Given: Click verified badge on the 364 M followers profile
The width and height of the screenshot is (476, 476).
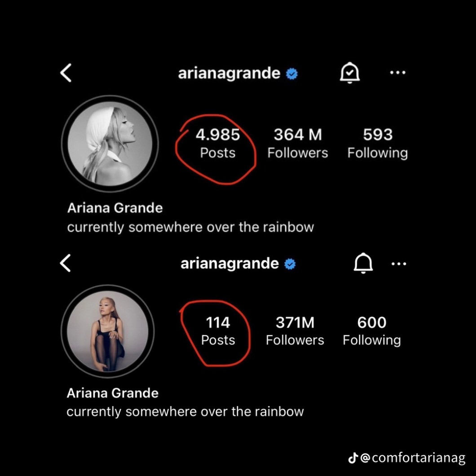Looking at the screenshot, I should pos(292,74).
